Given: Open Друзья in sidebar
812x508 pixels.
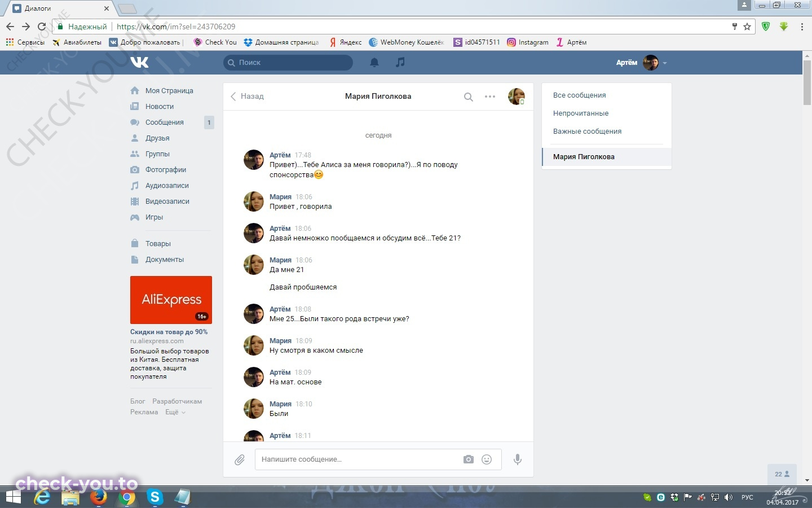Looking at the screenshot, I should click(157, 138).
